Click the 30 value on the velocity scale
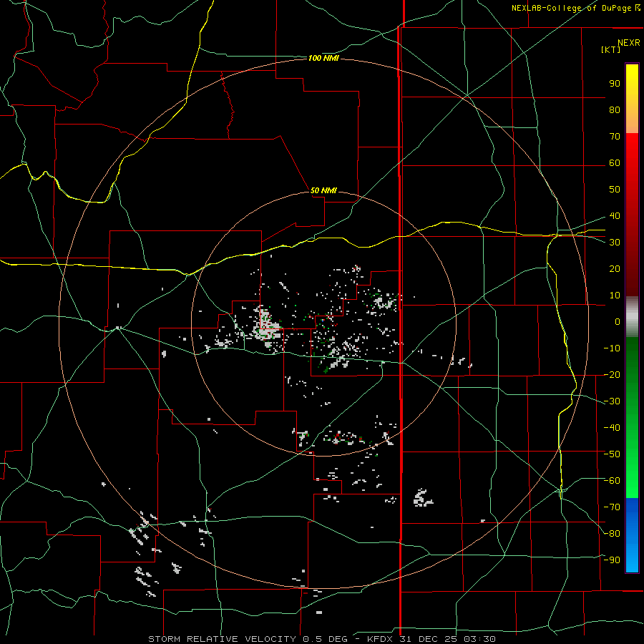This screenshot has width=644, height=644. pos(615,243)
